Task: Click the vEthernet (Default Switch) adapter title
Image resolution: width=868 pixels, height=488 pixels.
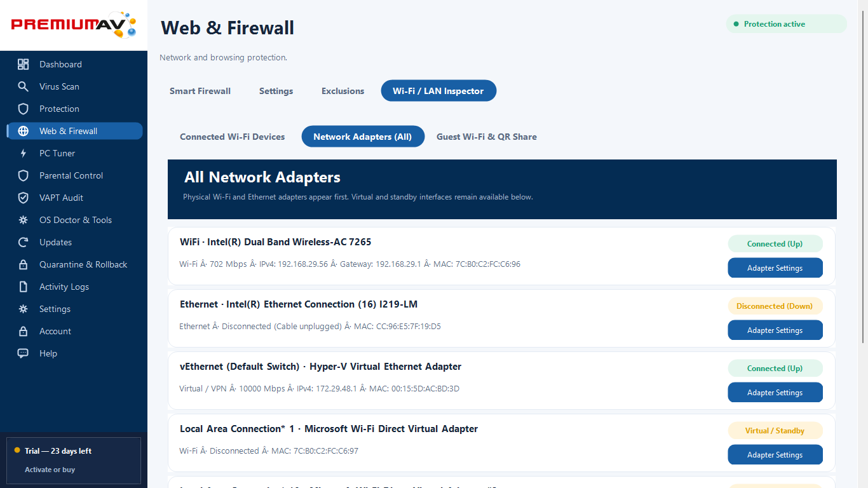Action: [320, 367]
